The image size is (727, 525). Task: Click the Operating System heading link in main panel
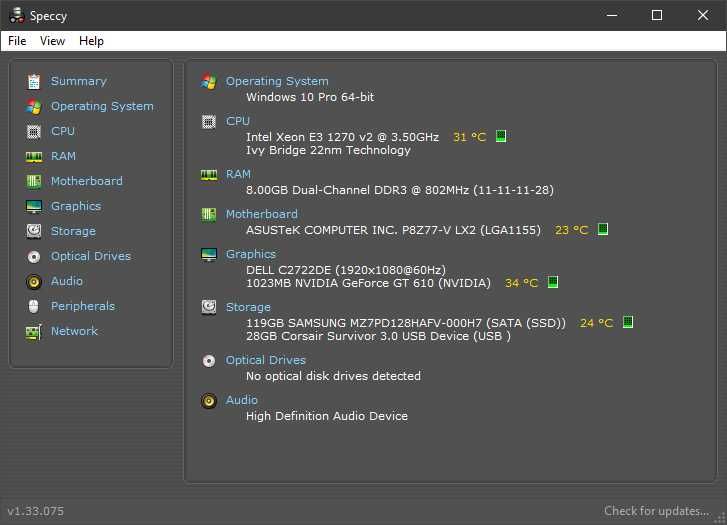[x=277, y=81]
